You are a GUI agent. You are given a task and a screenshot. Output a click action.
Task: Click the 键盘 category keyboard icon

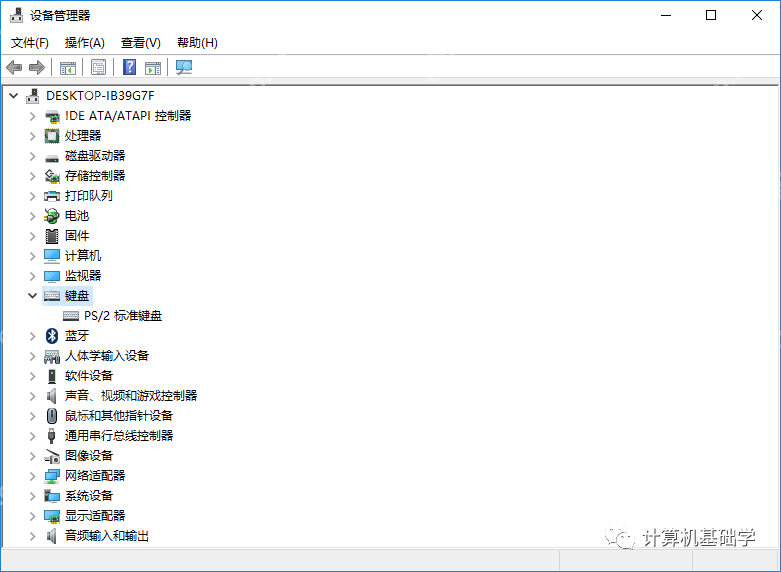coord(52,296)
